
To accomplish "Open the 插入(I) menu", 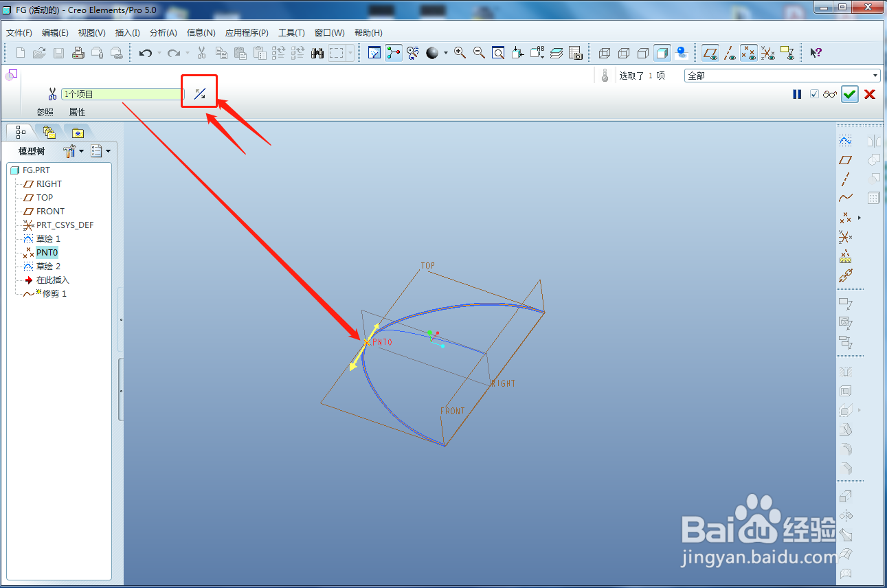I will (127, 33).
